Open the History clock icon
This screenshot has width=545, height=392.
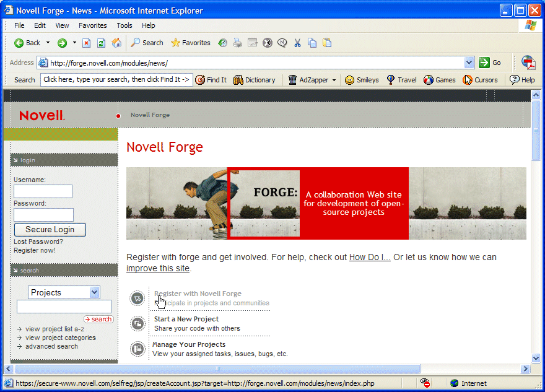pos(222,43)
